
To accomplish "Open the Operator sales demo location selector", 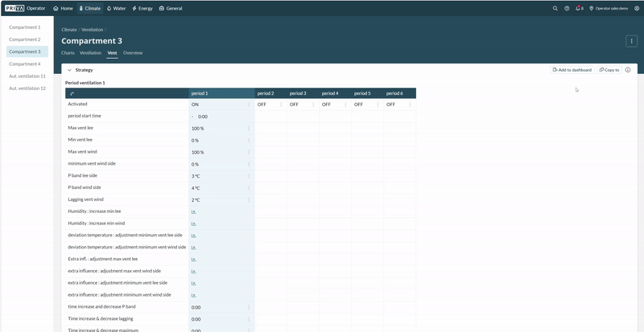I will 609,8.
